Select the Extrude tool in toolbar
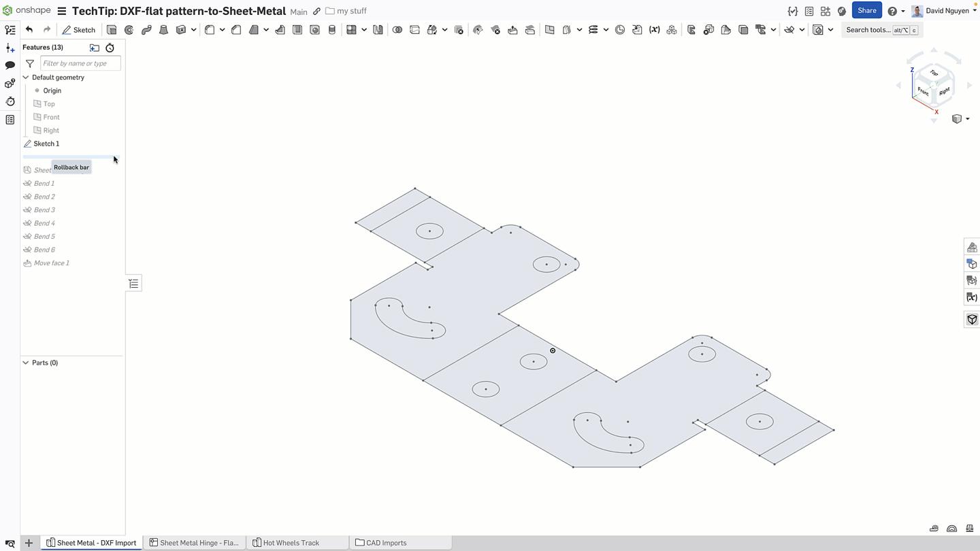The width and height of the screenshot is (980, 551). (112, 30)
